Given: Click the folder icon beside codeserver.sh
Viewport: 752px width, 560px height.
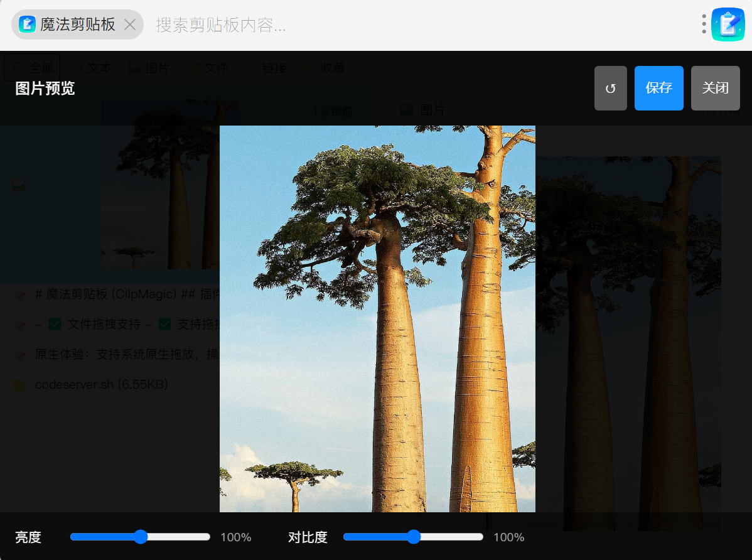Looking at the screenshot, I should point(19,385).
